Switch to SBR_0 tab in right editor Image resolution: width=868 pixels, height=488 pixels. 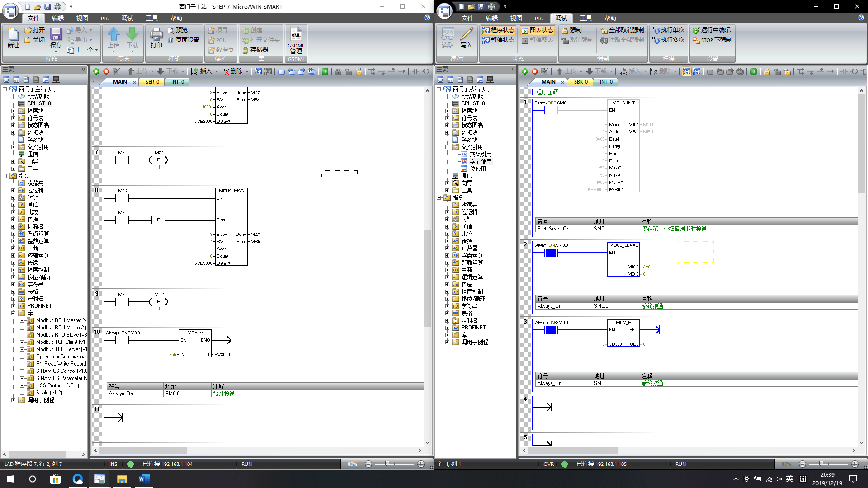pyautogui.click(x=580, y=82)
